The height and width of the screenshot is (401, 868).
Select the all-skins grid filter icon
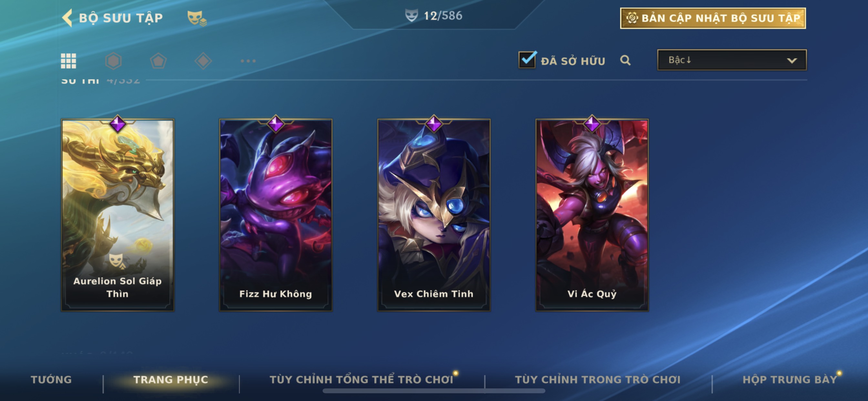pos(68,61)
